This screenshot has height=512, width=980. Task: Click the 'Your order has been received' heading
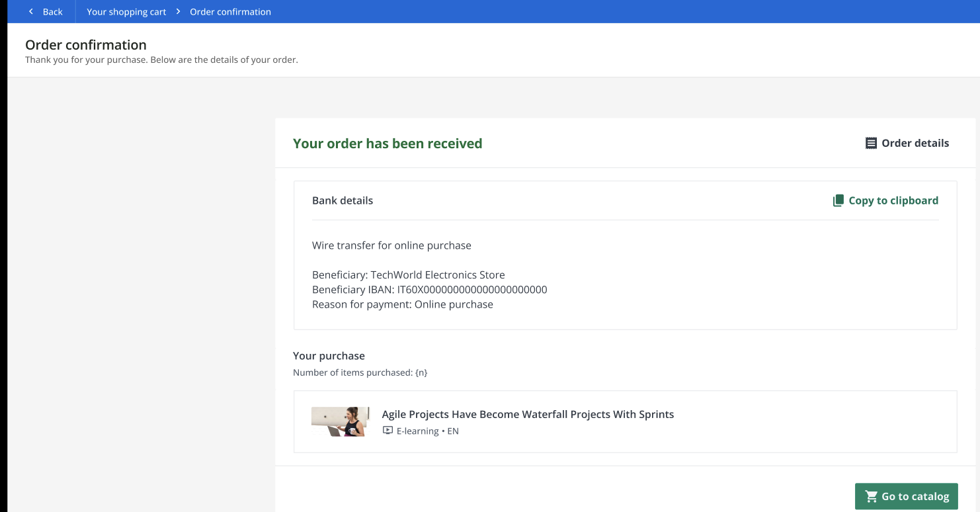388,144
